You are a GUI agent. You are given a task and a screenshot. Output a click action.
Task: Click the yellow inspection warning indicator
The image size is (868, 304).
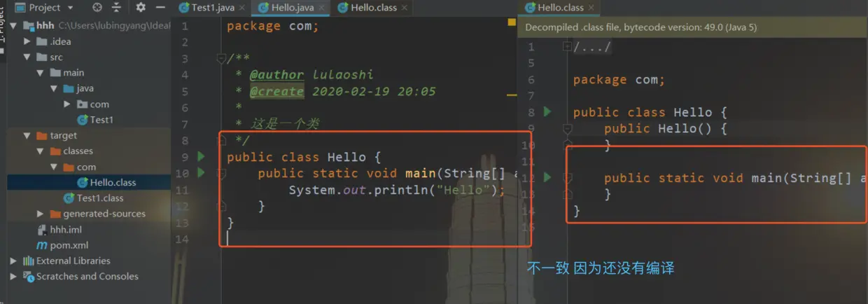(x=512, y=23)
